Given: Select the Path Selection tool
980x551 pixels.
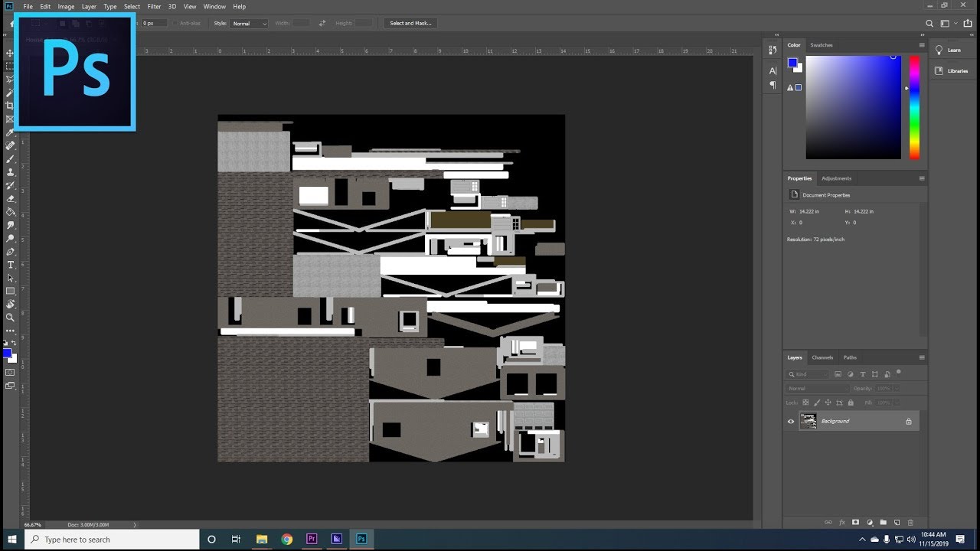Looking at the screenshot, I should pos(10,278).
